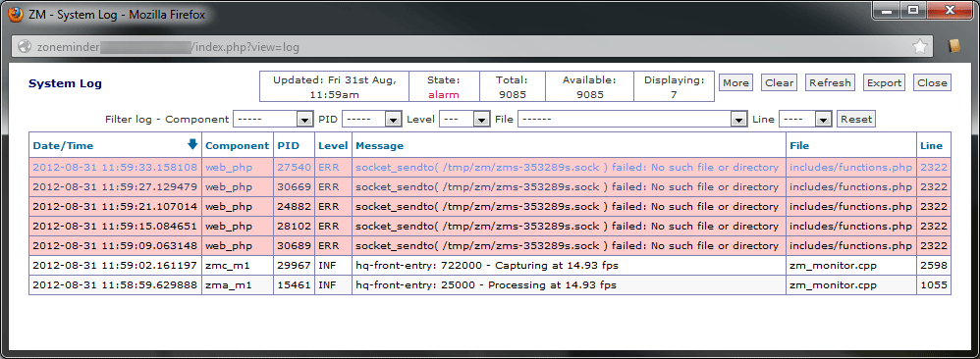Viewport: 980px width, 359px height.
Task: Click timestamp 2012-08-31 11:59:21.107014
Action: click(115, 206)
